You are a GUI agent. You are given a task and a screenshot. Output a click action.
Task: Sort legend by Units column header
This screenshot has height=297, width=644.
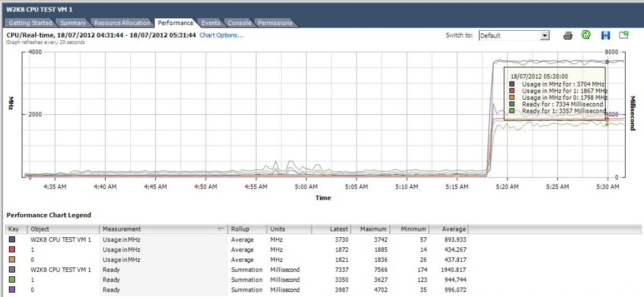tap(289, 229)
